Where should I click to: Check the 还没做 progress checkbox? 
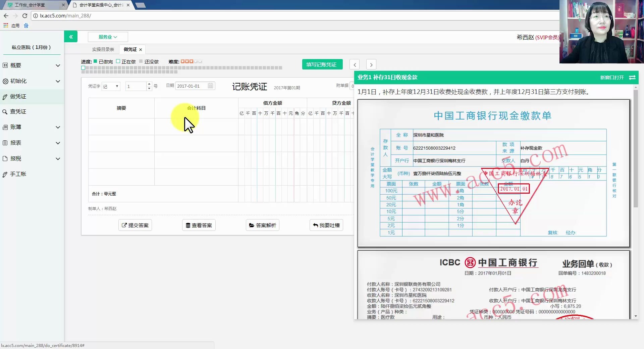click(141, 61)
